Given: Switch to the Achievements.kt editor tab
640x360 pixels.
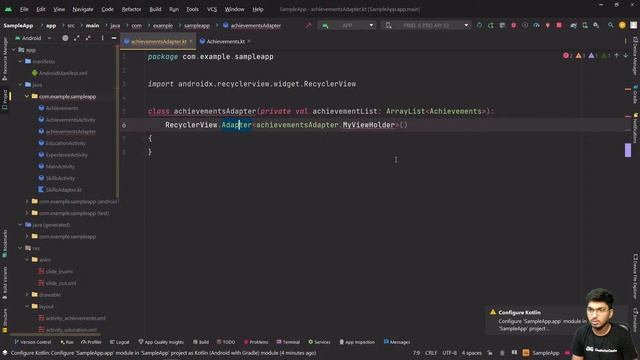Looking at the screenshot, I should pos(225,41).
